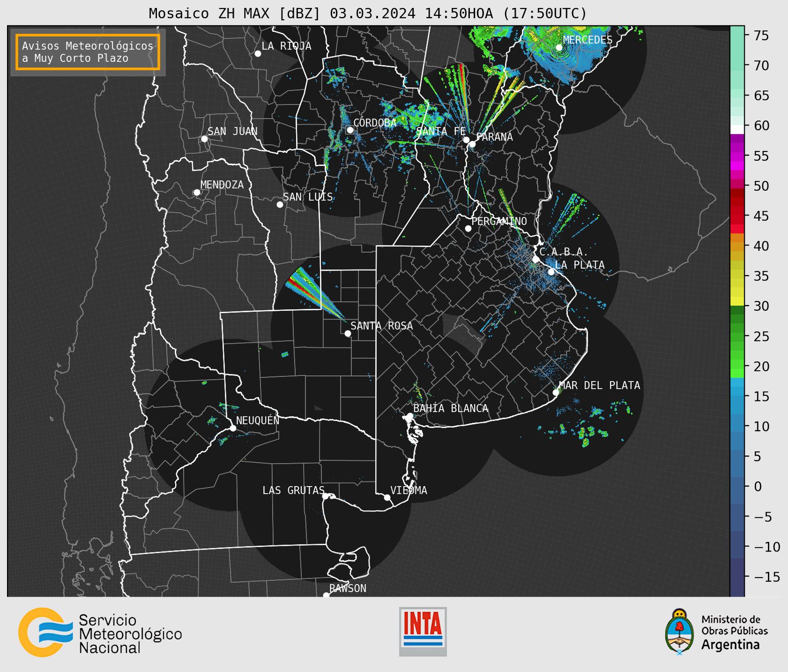The image size is (788, 672).
Task: Click the magenta 55 dBZ color band
Action: point(737,156)
